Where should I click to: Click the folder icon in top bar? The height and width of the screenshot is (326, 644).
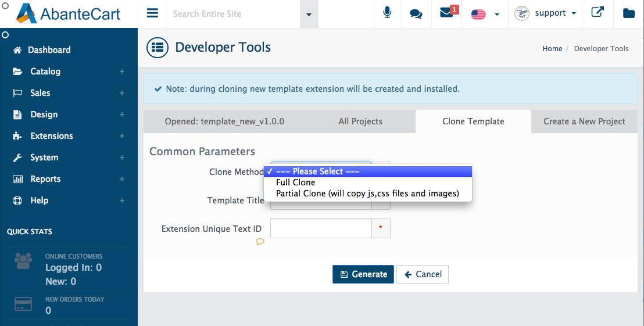[628, 13]
